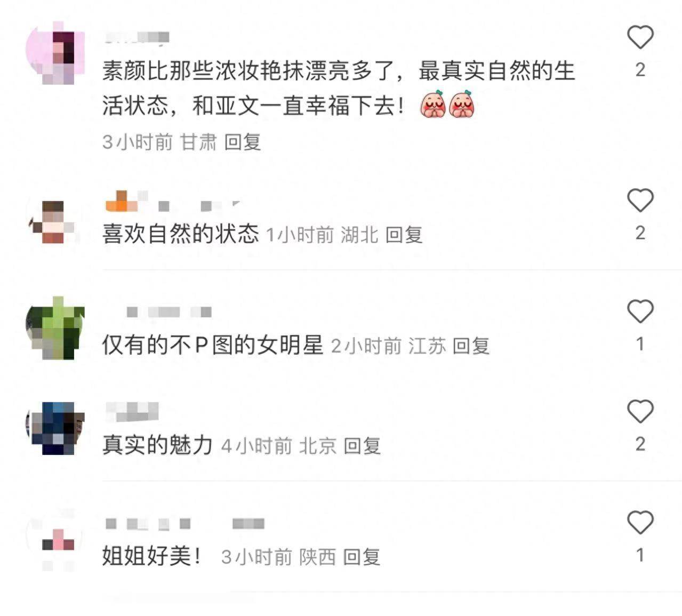Open username above 真实的魅力 comment
682x616 pixels.
tap(132, 411)
